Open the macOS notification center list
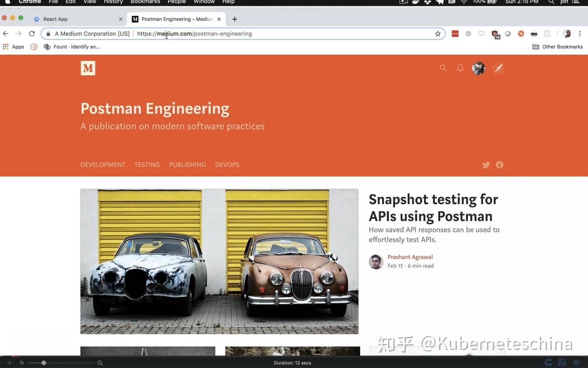Viewport: 588px width, 368px height. coord(576,2)
